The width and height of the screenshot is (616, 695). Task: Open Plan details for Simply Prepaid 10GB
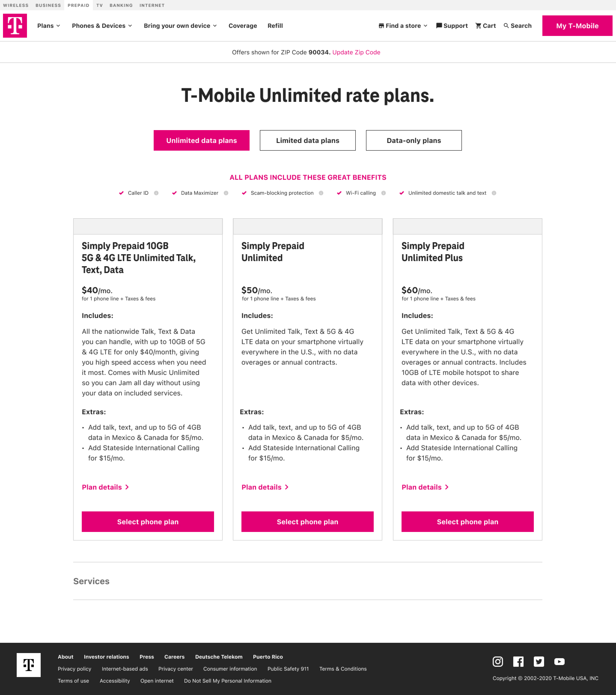pos(105,487)
